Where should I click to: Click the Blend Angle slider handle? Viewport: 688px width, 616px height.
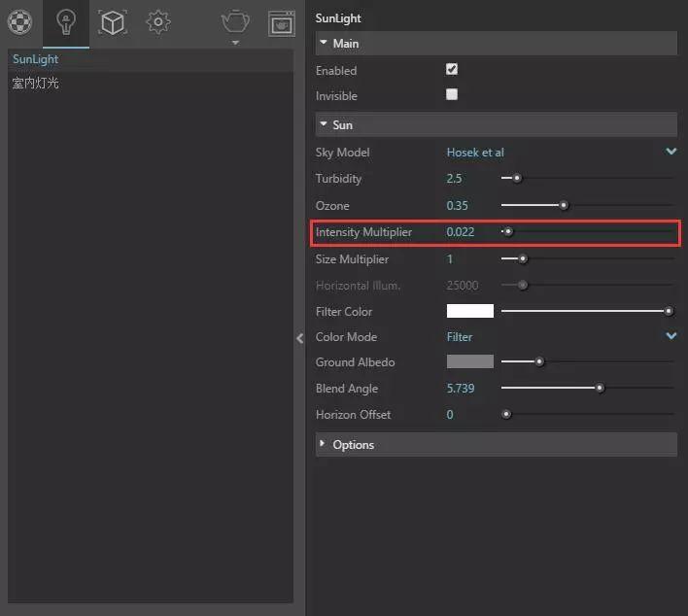click(600, 388)
